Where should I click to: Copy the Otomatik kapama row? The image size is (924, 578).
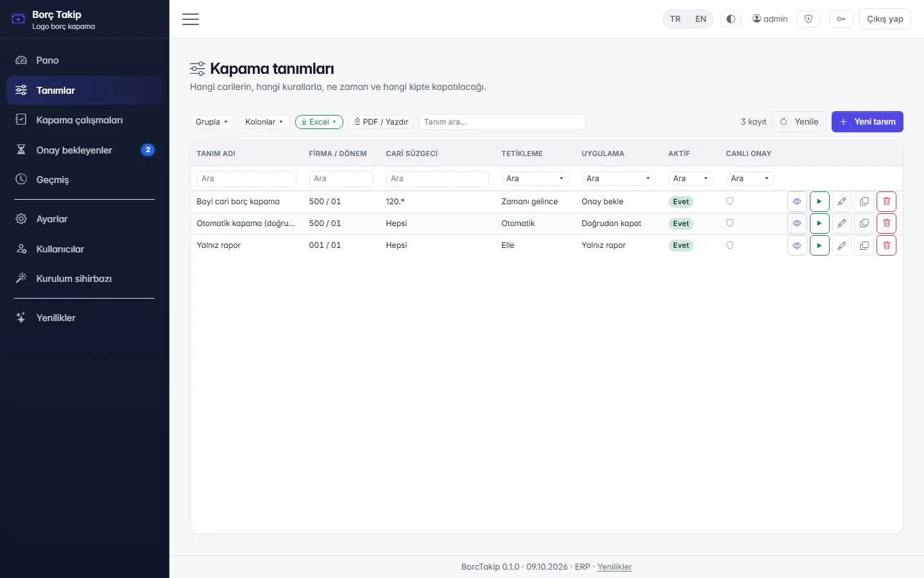[x=864, y=223]
